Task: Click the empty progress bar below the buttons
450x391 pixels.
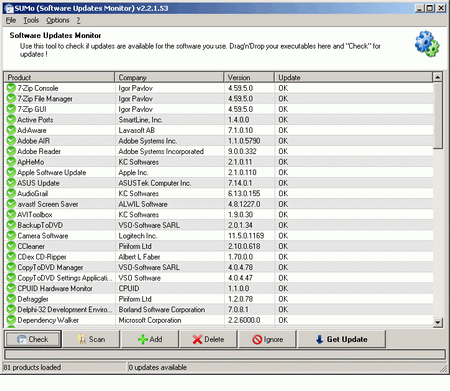Action: (225, 354)
